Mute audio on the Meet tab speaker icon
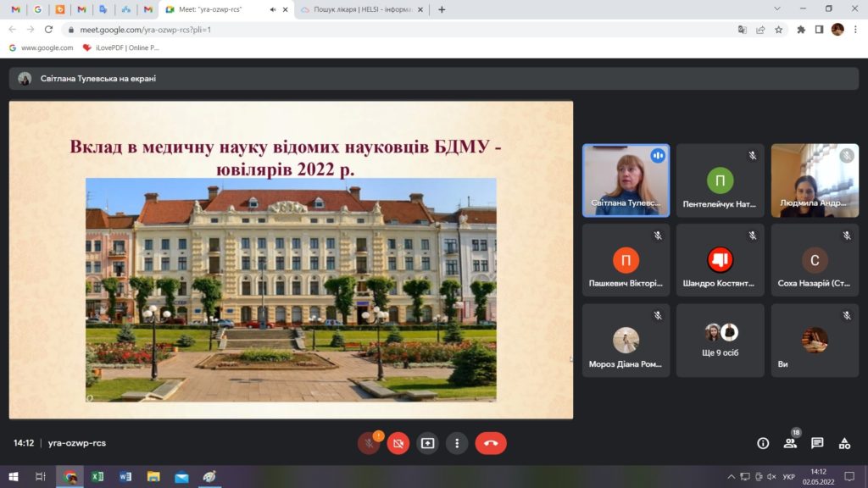Image resolution: width=868 pixels, height=488 pixels. pyautogui.click(x=273, y=9)
